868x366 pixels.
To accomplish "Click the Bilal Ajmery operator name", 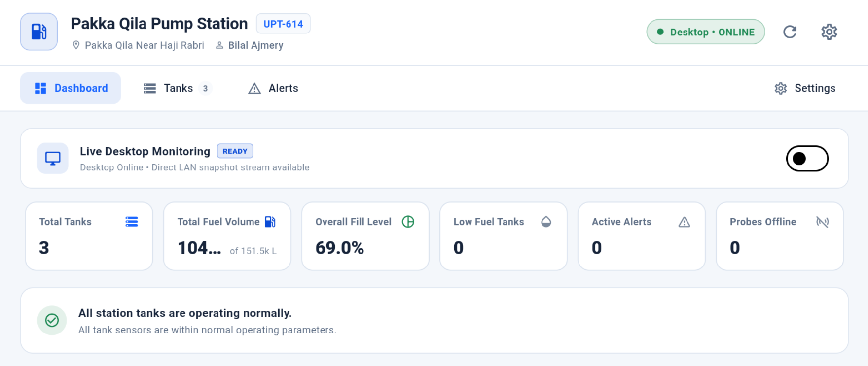I will 255,45.
